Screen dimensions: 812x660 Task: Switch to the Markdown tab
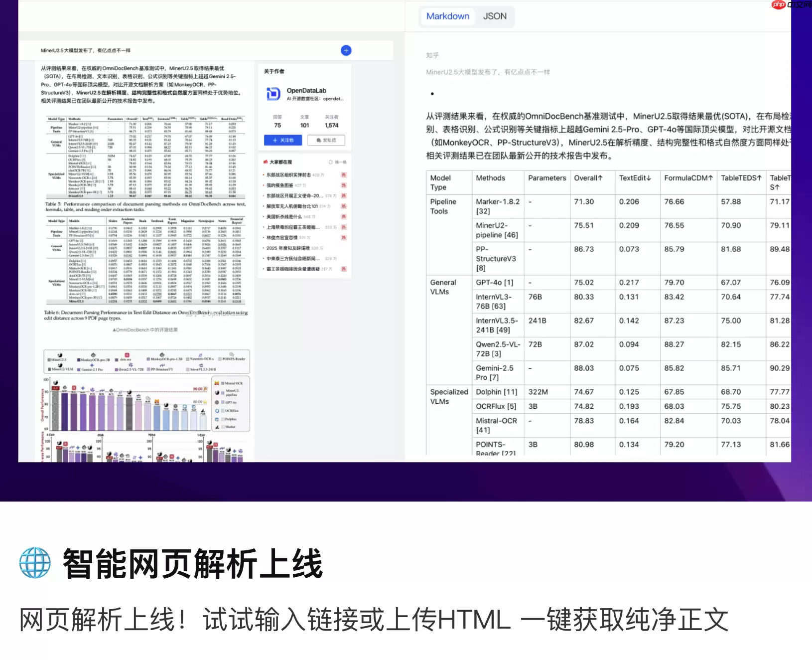(448, 16)
